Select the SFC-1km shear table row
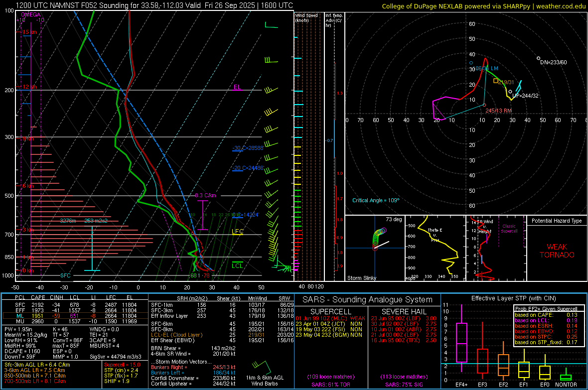This screenshot has width=588, height=390. point(222,305)
